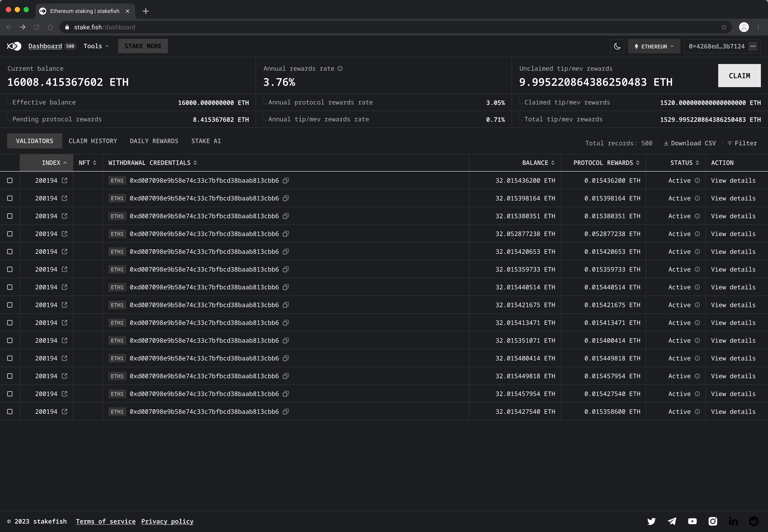Screen dimensions: 768x532
Task: Select the first validator row checkbox
Action: coord(10,180)
